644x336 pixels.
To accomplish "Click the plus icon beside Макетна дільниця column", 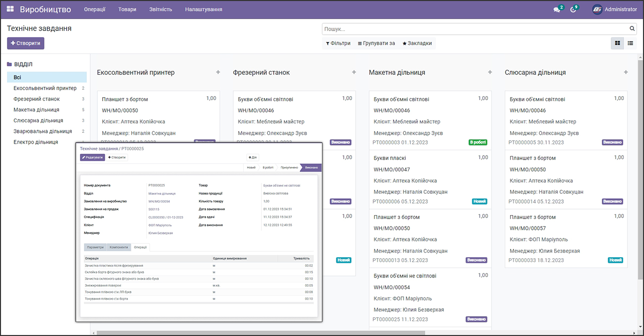I will tap(490, 72).
